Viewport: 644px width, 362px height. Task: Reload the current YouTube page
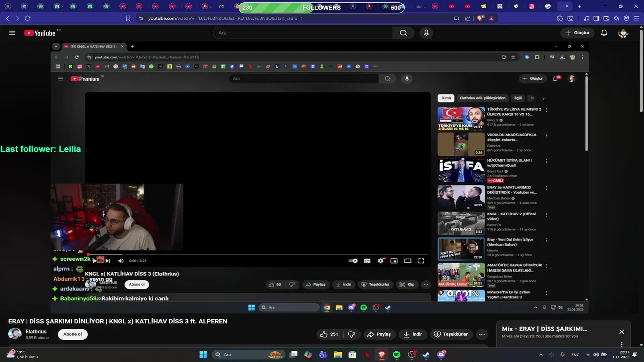[27, 18]
